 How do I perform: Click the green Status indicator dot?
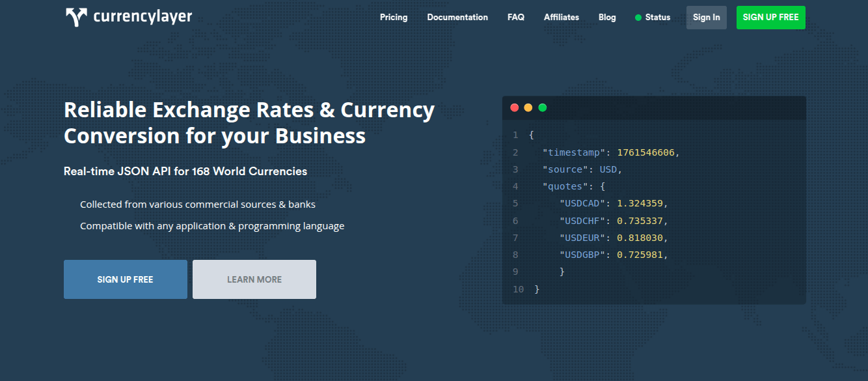pos(638,18)
